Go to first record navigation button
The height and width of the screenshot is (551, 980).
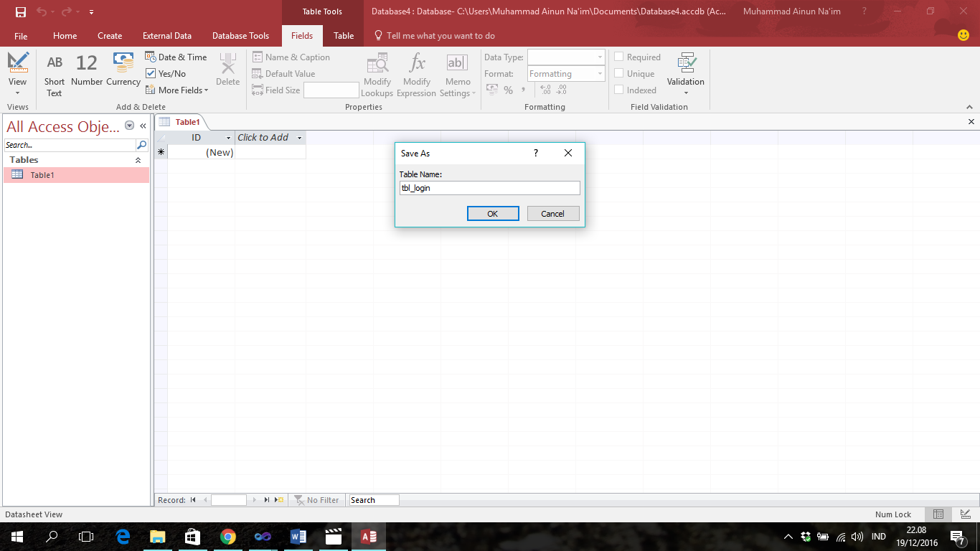click(193, 500)
